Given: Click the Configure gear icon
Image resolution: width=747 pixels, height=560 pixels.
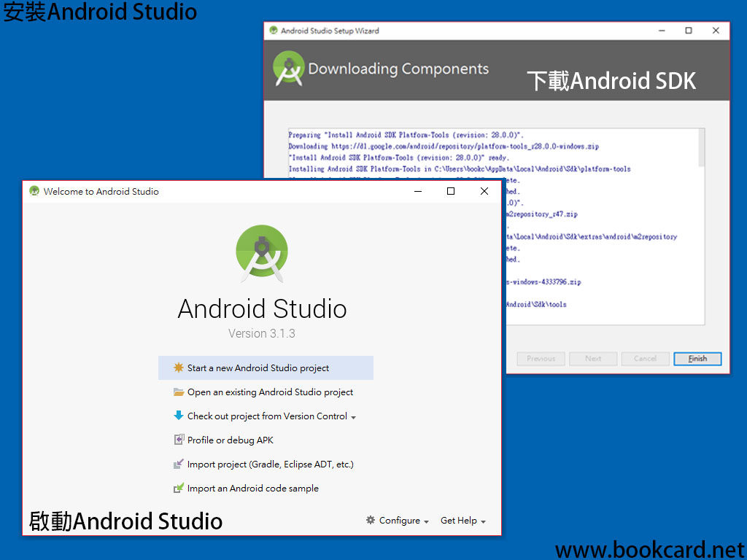Looking at the screenshot, I should click(x=371, y=521).
